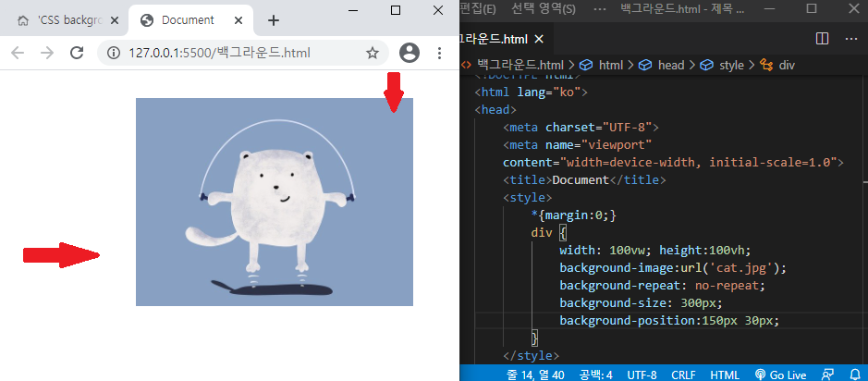Show more VS Code menus via ellipsis
868x381 pixels.
[599, 8]
